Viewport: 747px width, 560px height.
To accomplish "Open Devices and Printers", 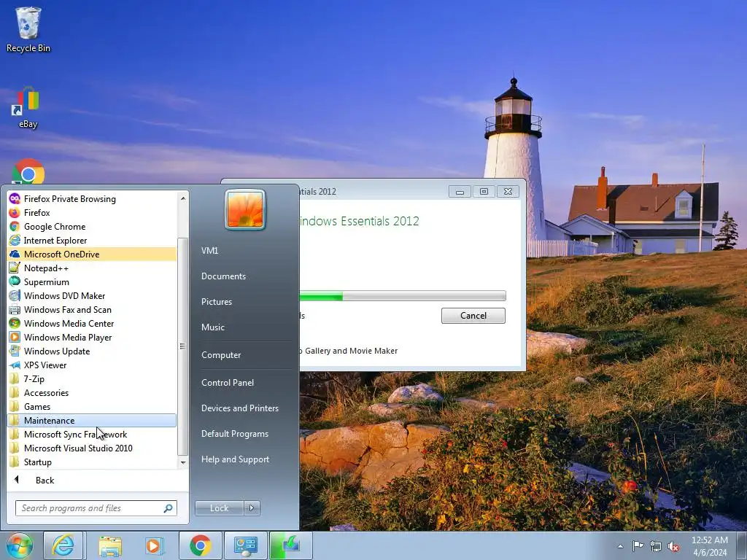I will click(x=240, y=408).
